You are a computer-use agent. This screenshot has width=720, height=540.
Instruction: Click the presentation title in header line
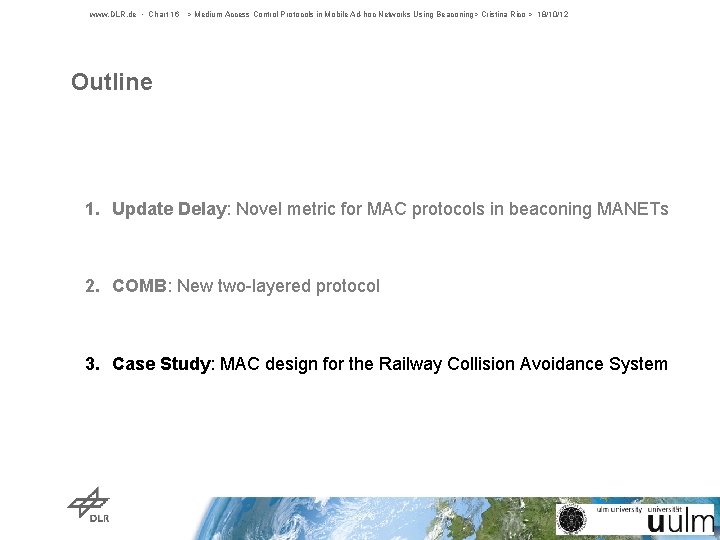point(334,14)
